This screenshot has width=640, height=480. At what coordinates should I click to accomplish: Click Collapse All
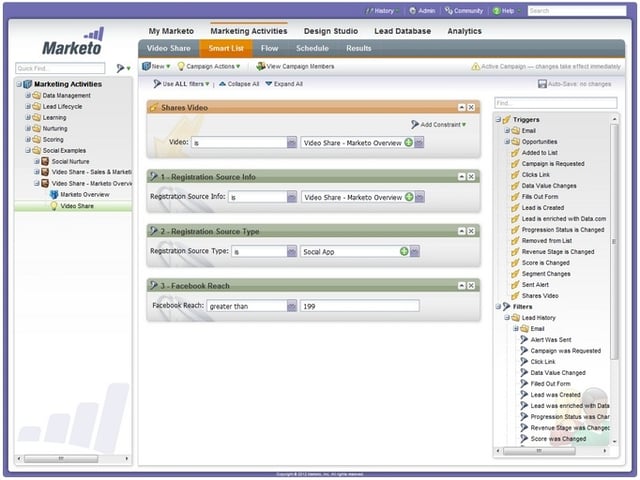click(239, 84)
